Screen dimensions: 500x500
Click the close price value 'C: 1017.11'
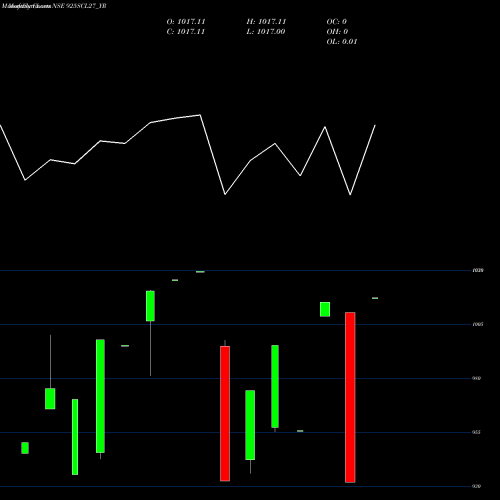click(186, 32)
